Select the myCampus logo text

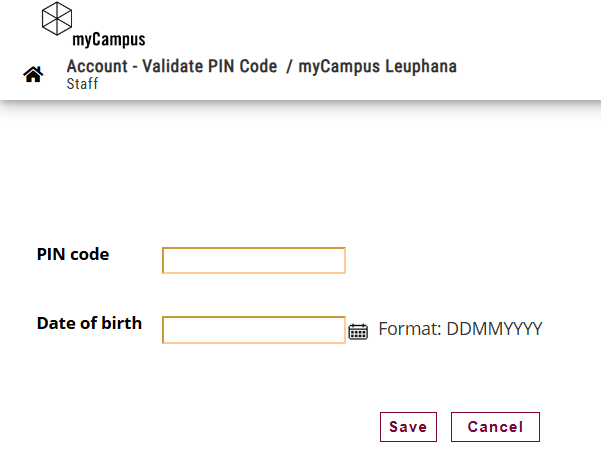(x=109, y=39)
